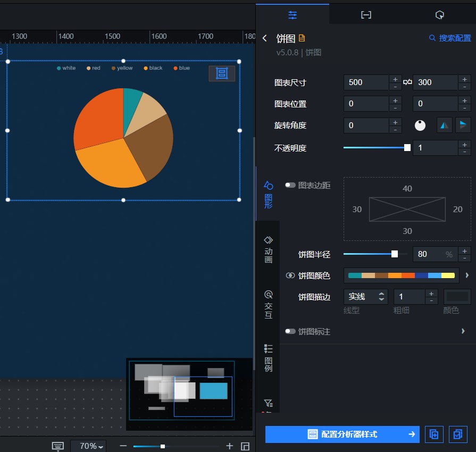Open the configuration settings tab
476x452 pixels.
pos(293,14)
